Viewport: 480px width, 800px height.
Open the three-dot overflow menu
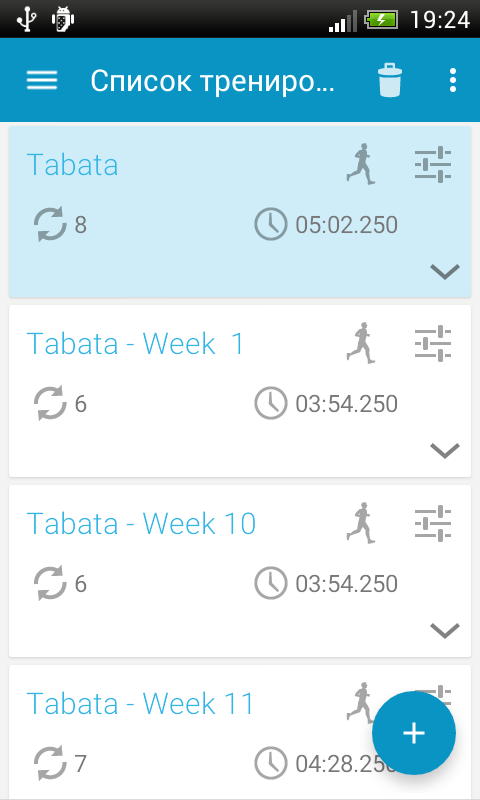tap(452, 80)
